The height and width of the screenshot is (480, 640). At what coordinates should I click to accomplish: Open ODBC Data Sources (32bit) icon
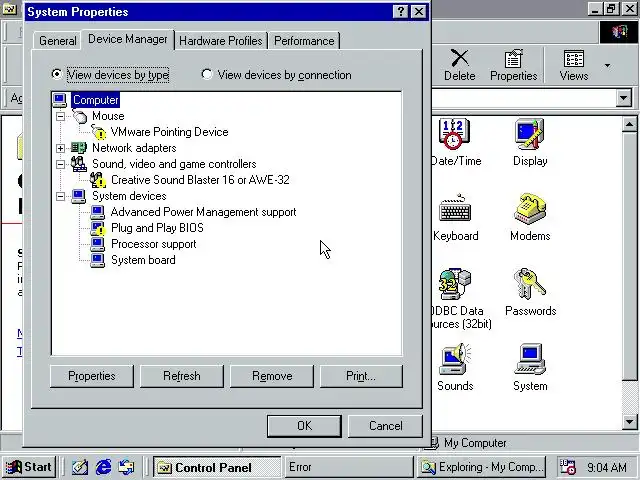click(x=455, y=284)
